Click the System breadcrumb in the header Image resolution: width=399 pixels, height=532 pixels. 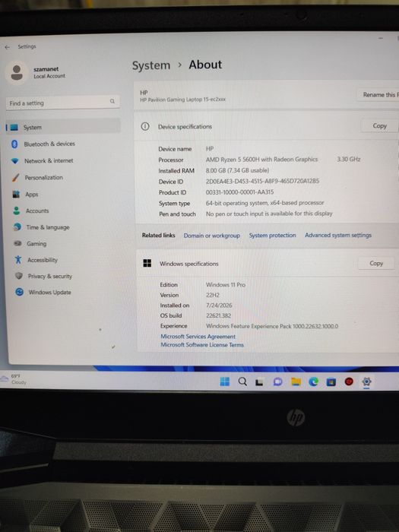click(151, 65)
